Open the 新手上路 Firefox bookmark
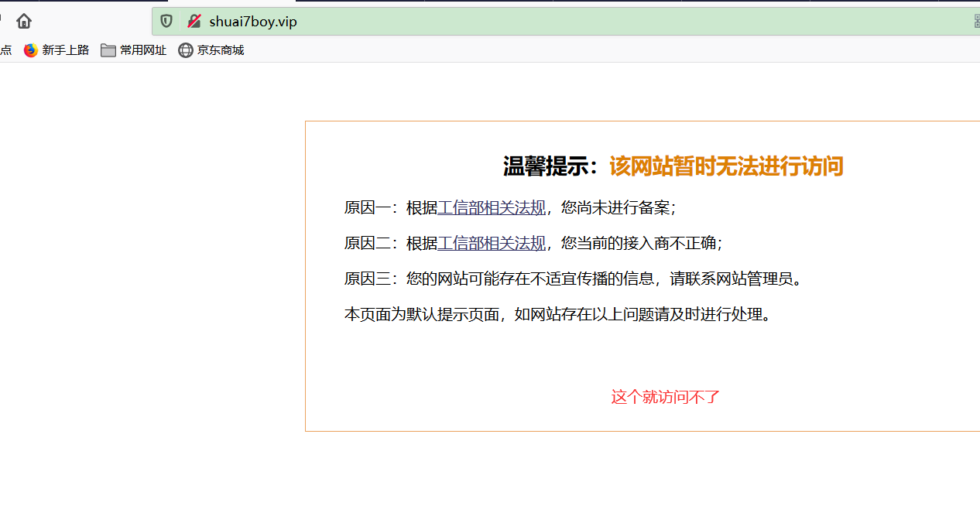The width and height of the screenshot is (980, 523). click(57, 50)
